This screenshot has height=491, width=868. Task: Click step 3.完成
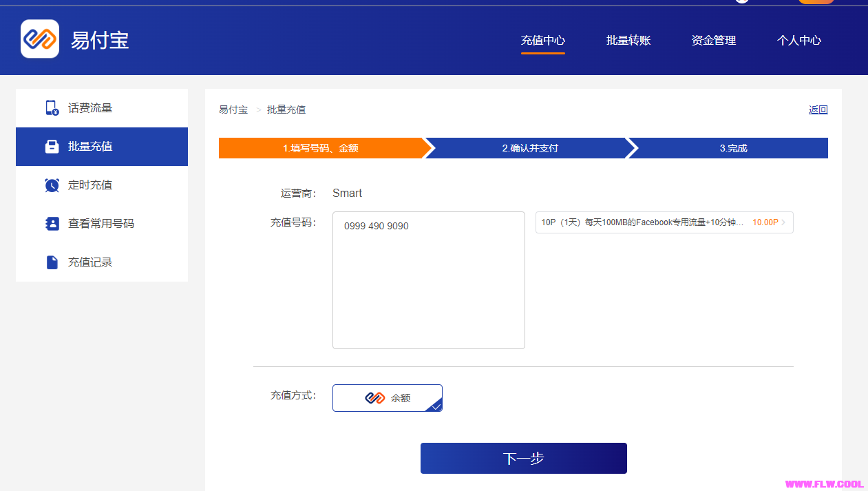733,148
